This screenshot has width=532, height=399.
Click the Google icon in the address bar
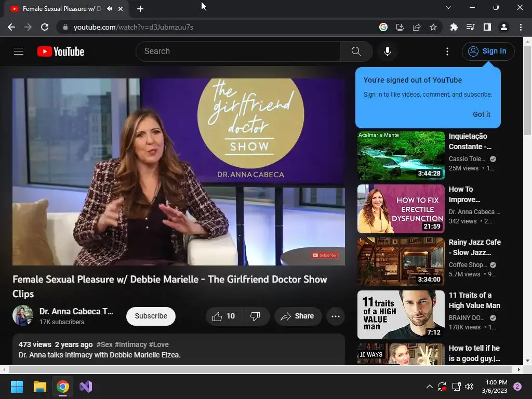pyautogui.click(x=383, y=27)
